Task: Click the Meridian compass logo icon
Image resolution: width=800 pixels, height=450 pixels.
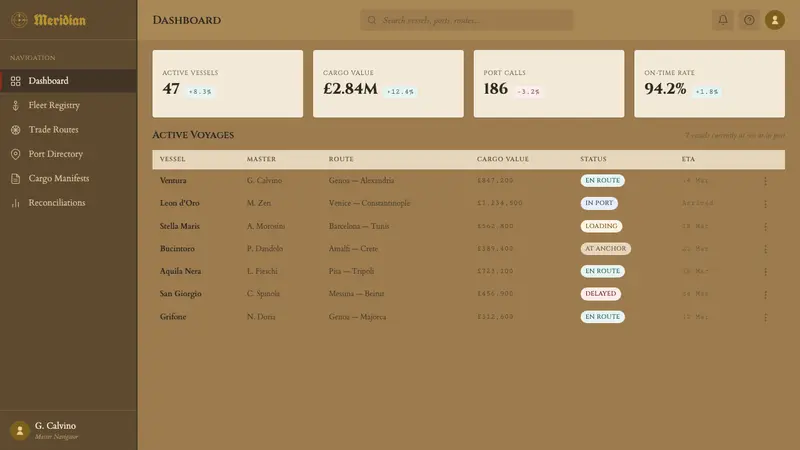Action: [x=19, y=20]
